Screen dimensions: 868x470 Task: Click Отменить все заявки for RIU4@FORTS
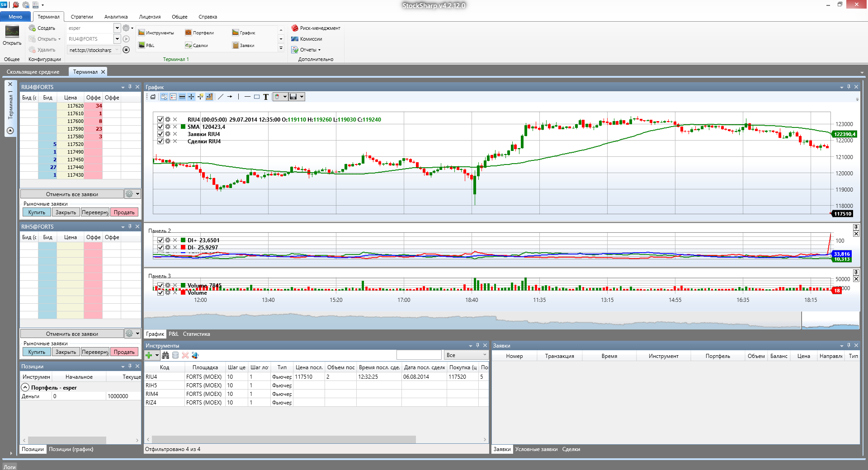point(72,194)
